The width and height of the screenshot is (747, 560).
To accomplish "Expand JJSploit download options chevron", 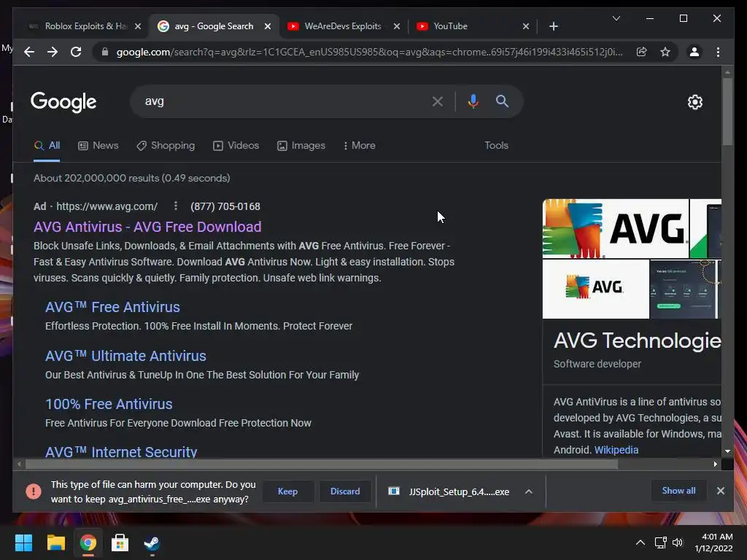I will (x=528, y=491).
